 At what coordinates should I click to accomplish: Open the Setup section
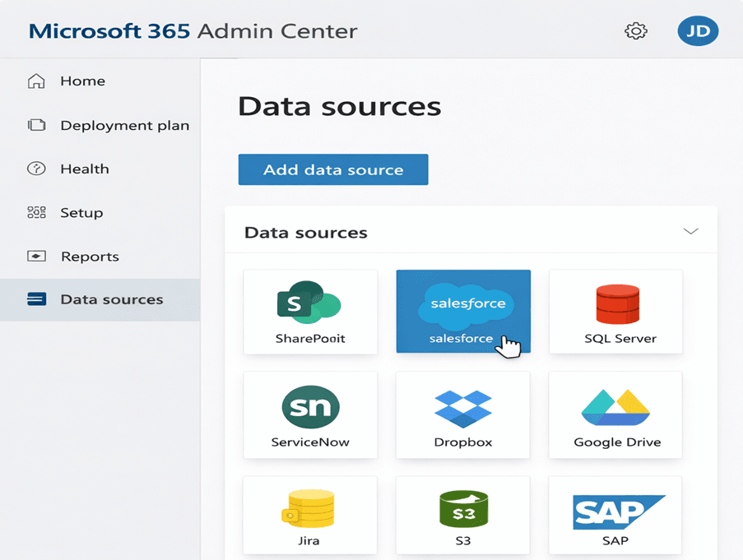pyautogui.click(x=81, y=213)
